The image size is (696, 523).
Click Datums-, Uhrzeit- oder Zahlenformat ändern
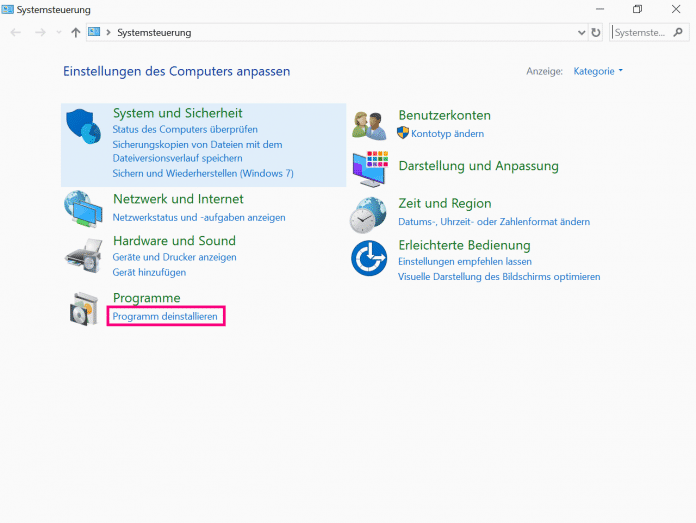pos(494,222)
